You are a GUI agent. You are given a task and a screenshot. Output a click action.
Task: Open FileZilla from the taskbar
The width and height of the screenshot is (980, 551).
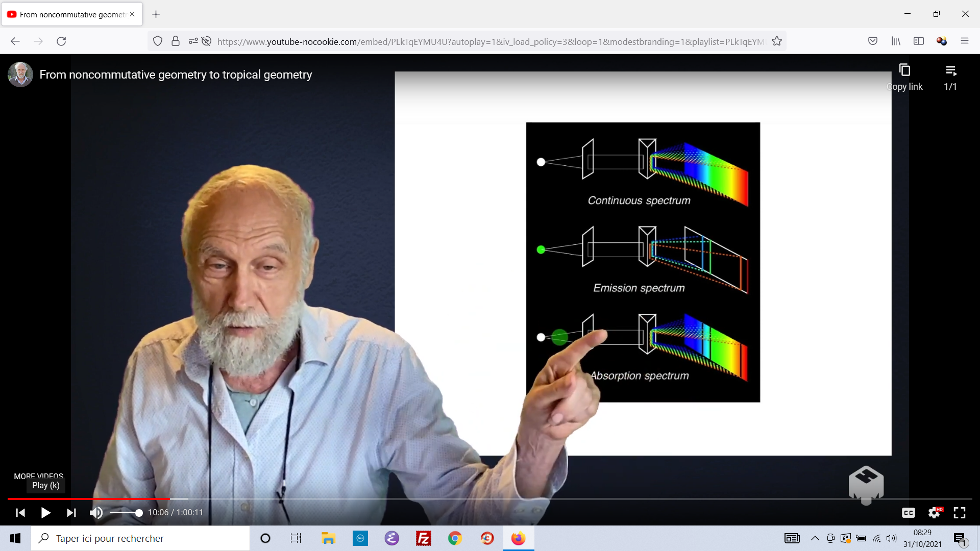(423, 538)
